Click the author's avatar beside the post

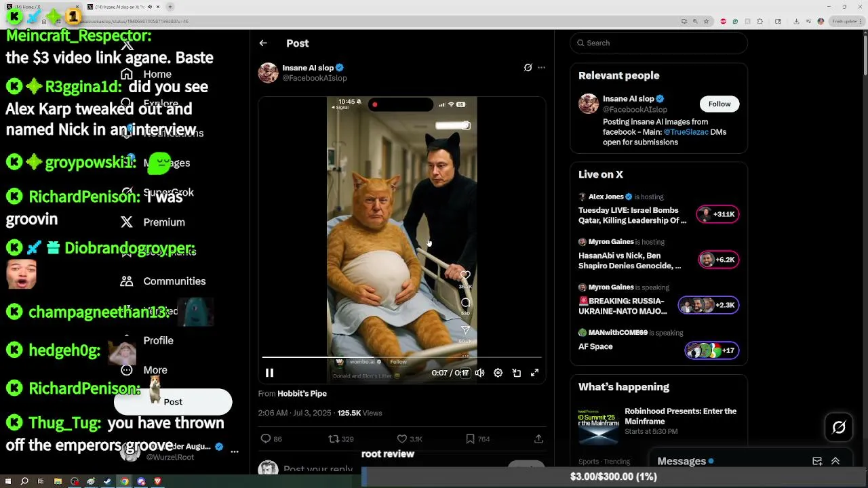coord(268,73)
